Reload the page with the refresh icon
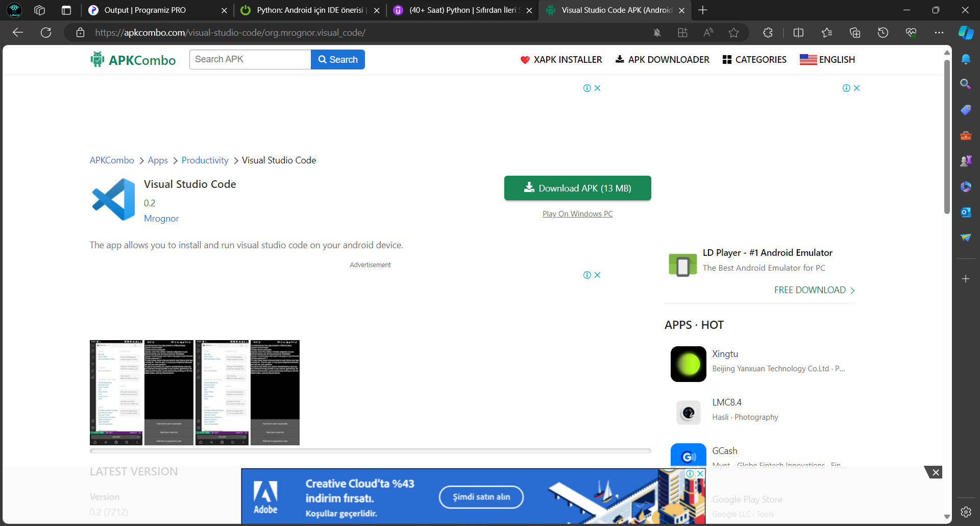980x526 pixels. [x=46, y=33]
